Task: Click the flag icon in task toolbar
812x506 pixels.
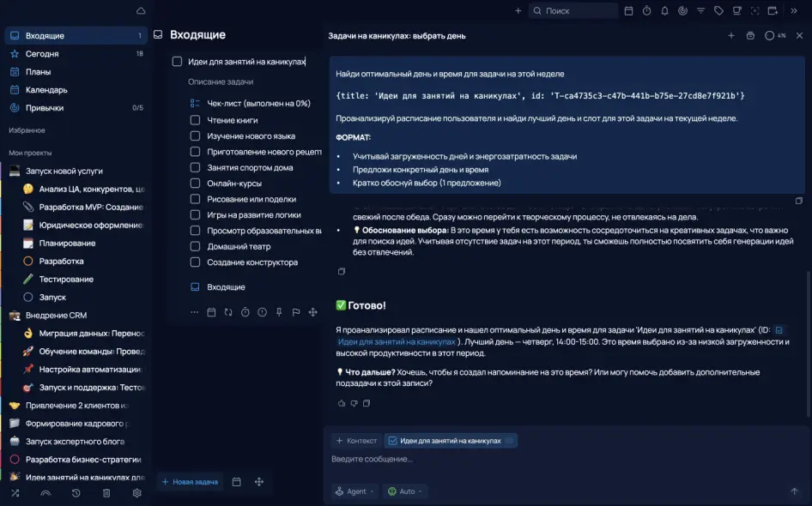Action: (x=295, y=312)
